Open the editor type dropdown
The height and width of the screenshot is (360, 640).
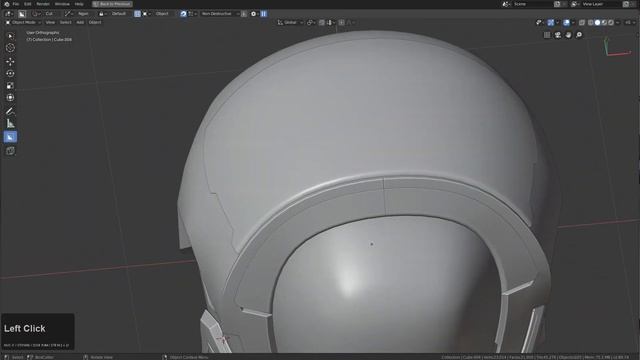click(x=9, y=13)
